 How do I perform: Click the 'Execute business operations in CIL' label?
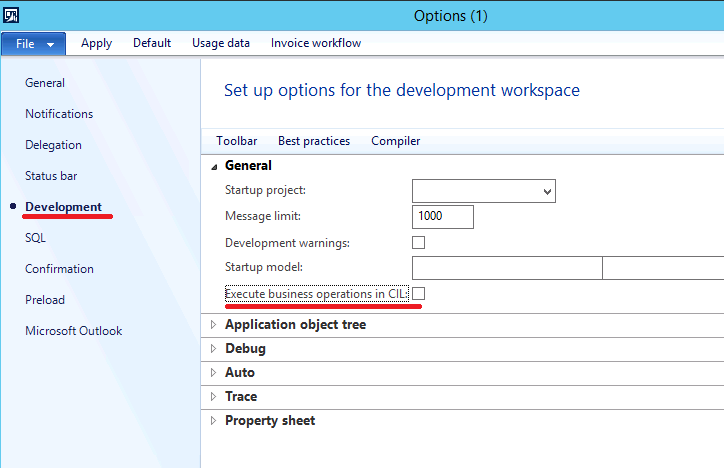point(316,294)
